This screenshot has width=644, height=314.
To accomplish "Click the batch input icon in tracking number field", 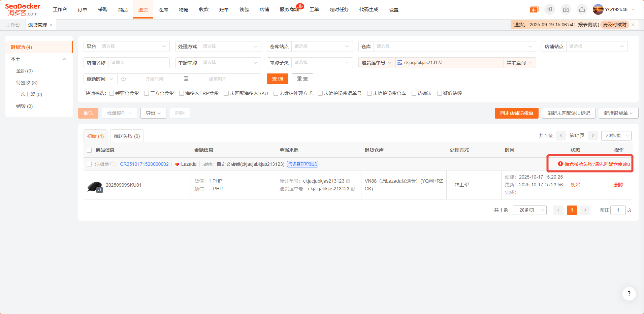I will point(400,63).
